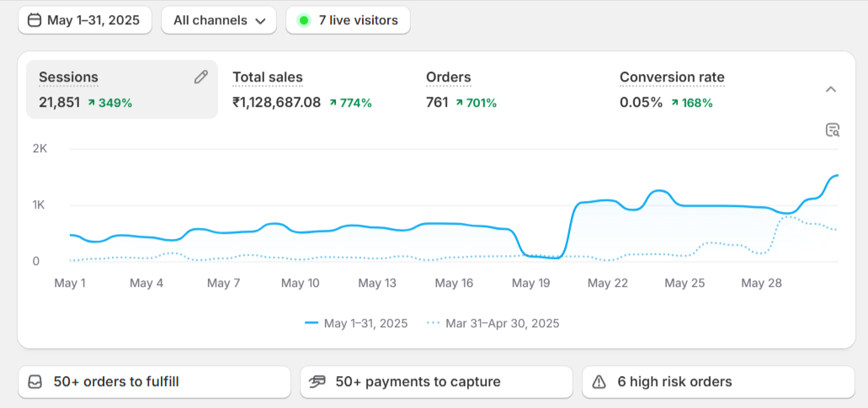Collapse the metrics chart with chevron
The height and width of the screenshot is (408, 868).
click(830, 89)
